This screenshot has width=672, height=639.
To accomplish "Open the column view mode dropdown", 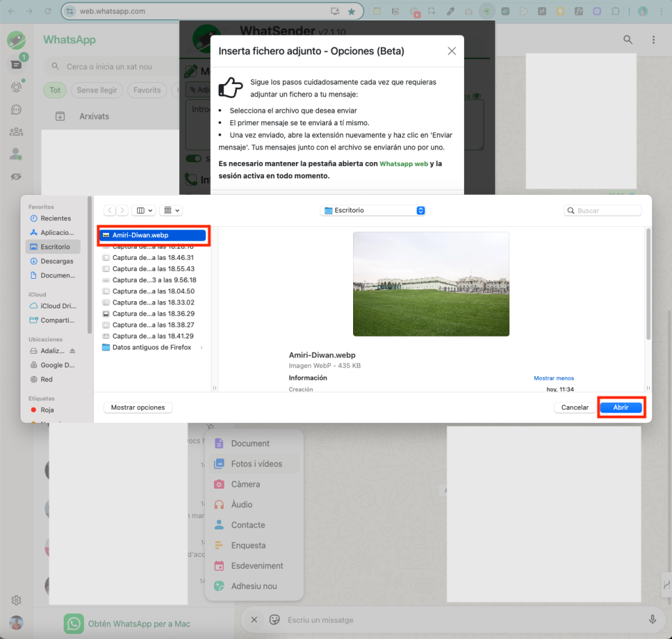I will pyautogui.click(x=144, y=211).
